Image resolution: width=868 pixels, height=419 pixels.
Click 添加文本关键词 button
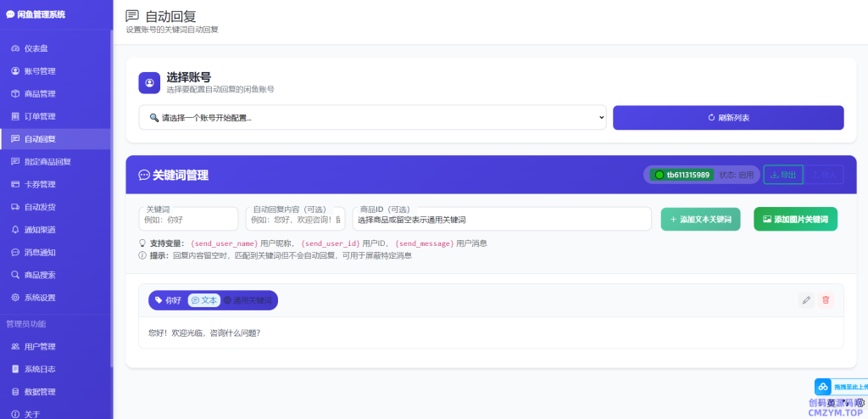click(701, 219)
